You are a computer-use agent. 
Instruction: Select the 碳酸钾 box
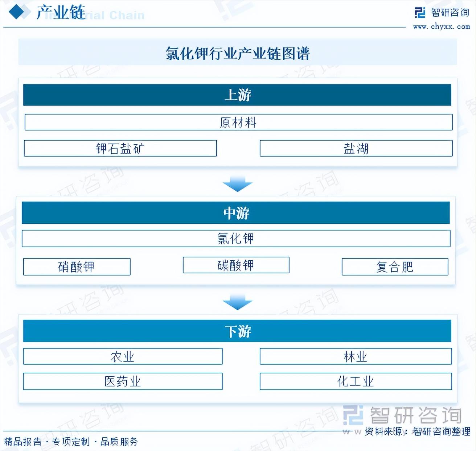(x=236, y=265)
